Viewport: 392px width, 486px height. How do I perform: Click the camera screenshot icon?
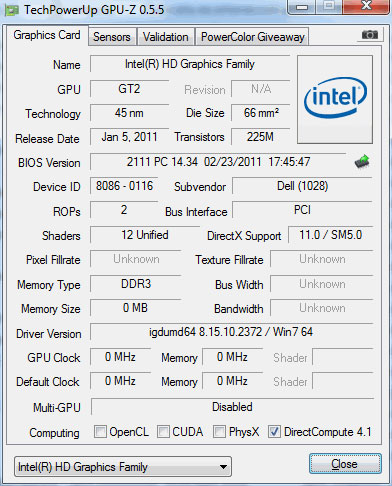click(369, 34)
